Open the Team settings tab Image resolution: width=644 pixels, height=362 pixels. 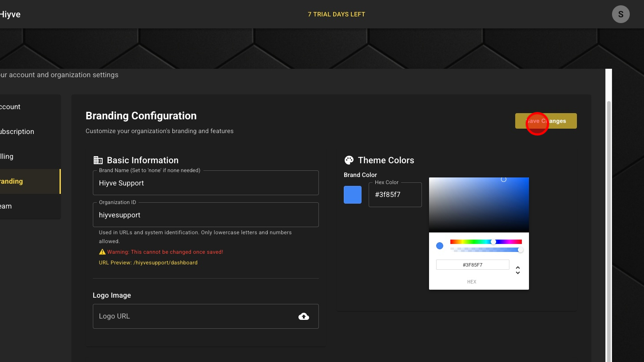[6, 206]
